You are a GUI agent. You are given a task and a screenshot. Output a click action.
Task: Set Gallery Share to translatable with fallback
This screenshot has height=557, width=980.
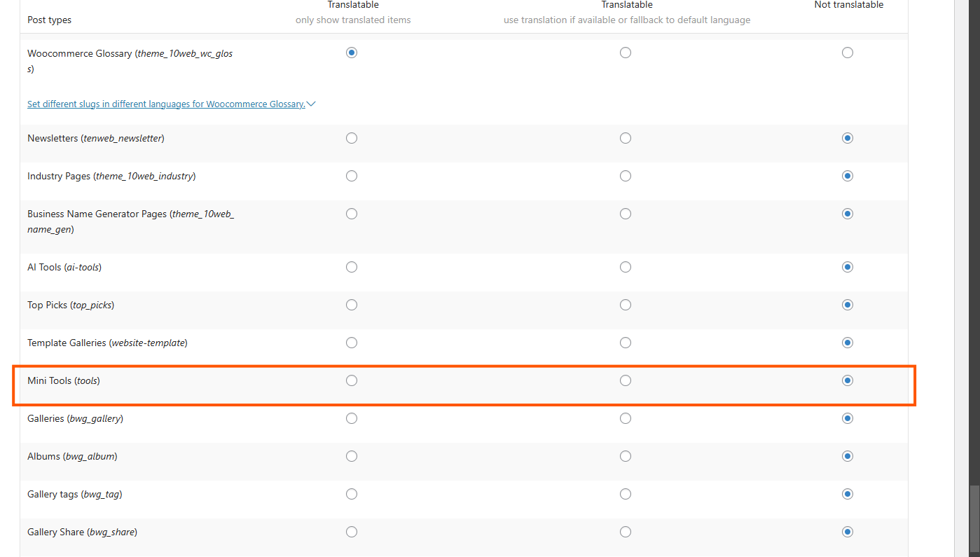[x=626, y=532]
